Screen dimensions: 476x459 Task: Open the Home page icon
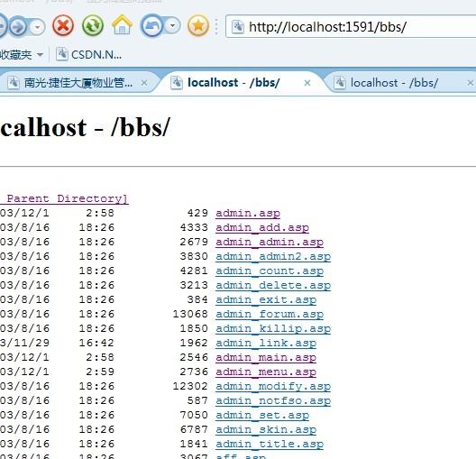tap(122, 24)
